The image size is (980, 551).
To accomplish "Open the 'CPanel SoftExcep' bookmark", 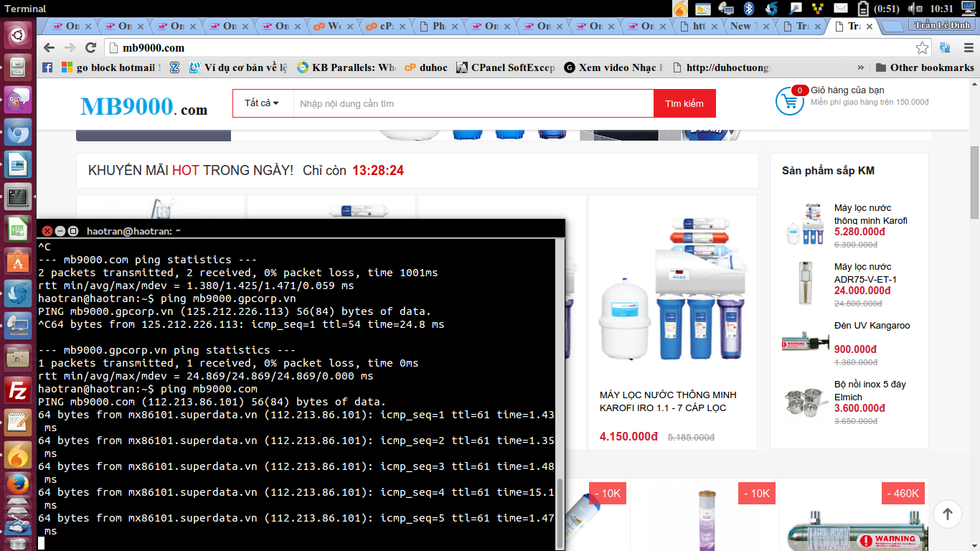I will click(506, 67).
